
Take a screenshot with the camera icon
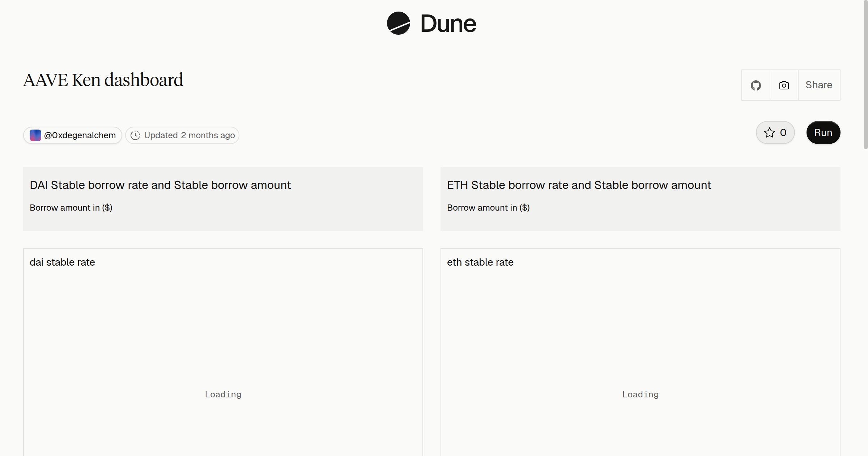(784, 85)
